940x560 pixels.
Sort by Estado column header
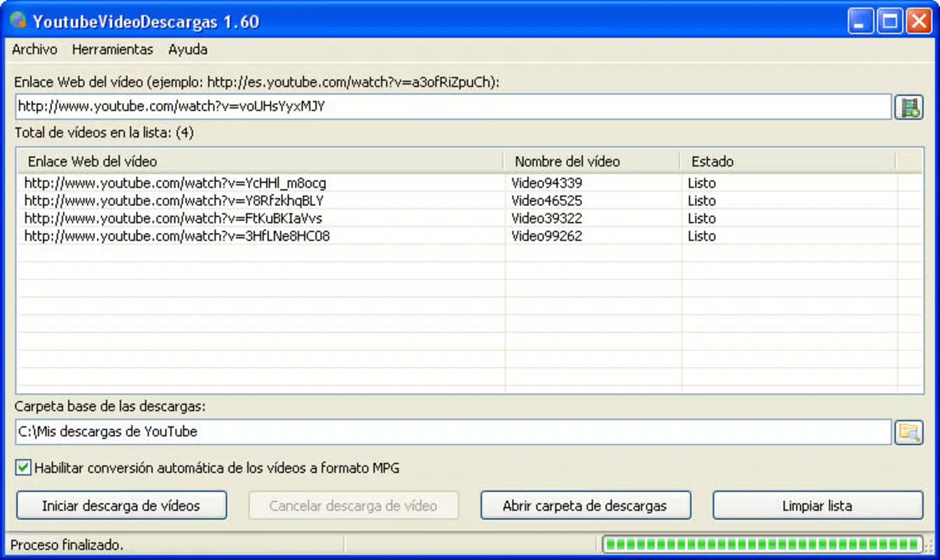tap(788, 162)
